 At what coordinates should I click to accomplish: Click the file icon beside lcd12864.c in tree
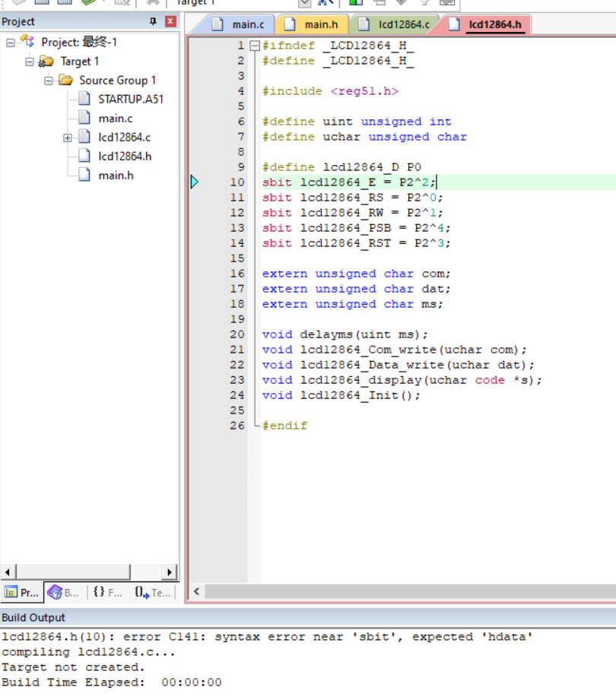(x=84, y=137)
